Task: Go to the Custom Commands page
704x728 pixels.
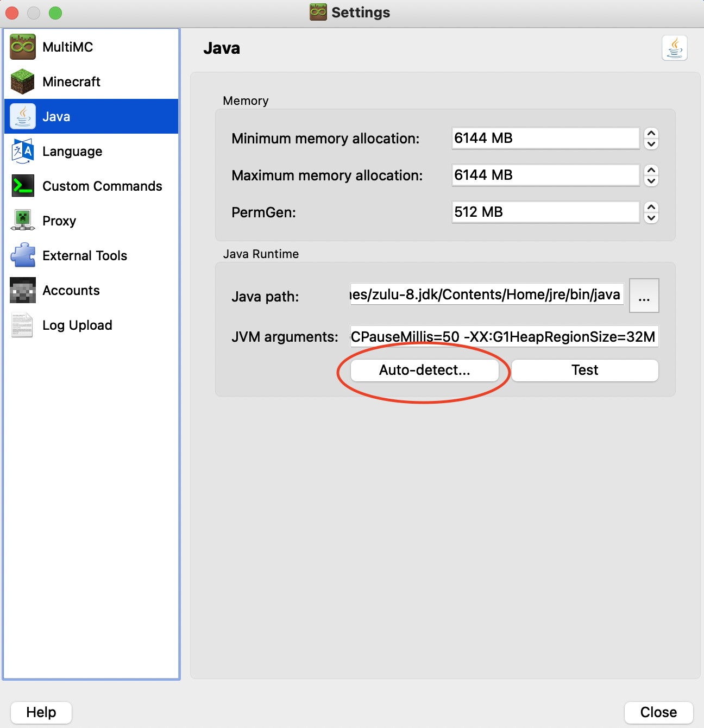Action: point(91,186)
